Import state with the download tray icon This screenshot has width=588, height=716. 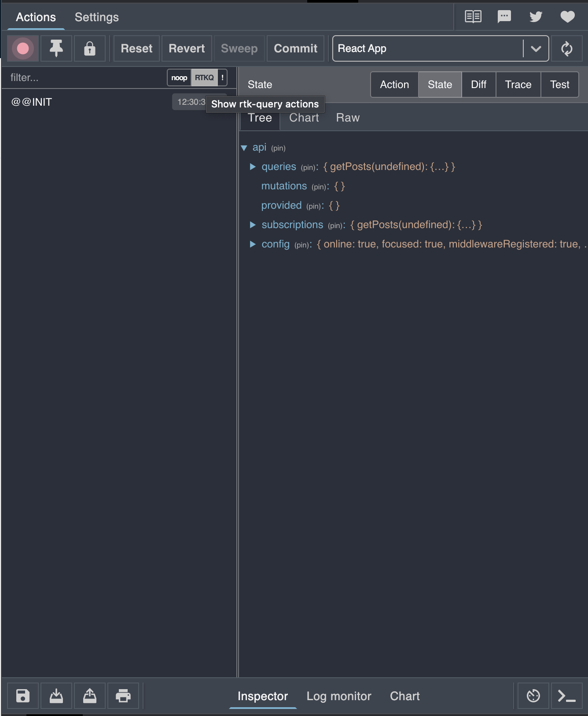pyautogui.click(x=56, y=696)
